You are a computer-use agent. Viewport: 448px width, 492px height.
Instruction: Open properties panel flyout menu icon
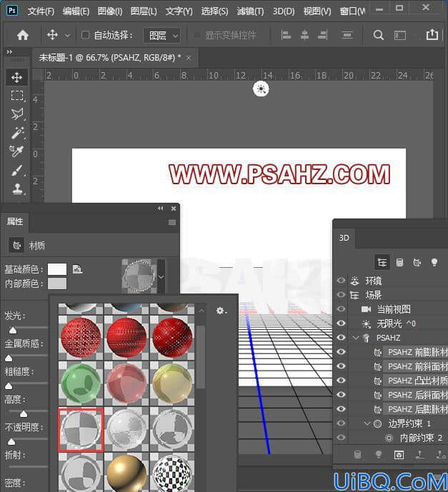tap(171, 223)
